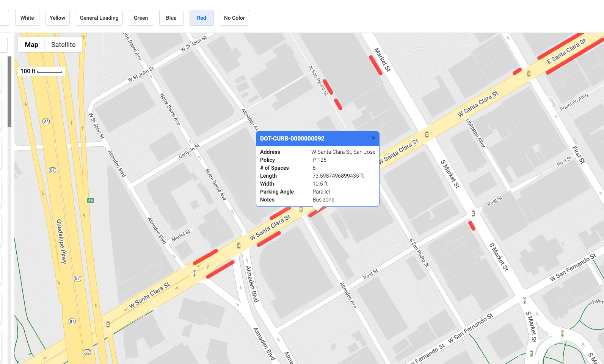The width and height of the screenshot is (604, 364).
Task: Click the green exit 6B marker
Action: pyautogui.click(x=91, y=200)
